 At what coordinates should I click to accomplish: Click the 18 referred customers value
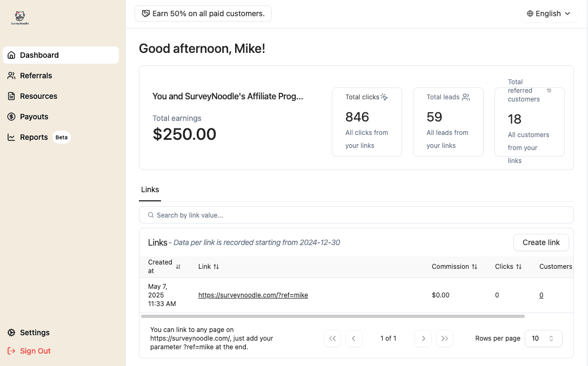click(x=514, y=119)
